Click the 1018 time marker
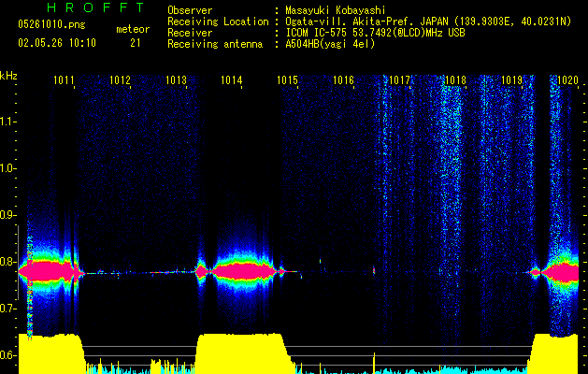The height and width of the screenshot is (374, 588). click(x=455, y=79)
